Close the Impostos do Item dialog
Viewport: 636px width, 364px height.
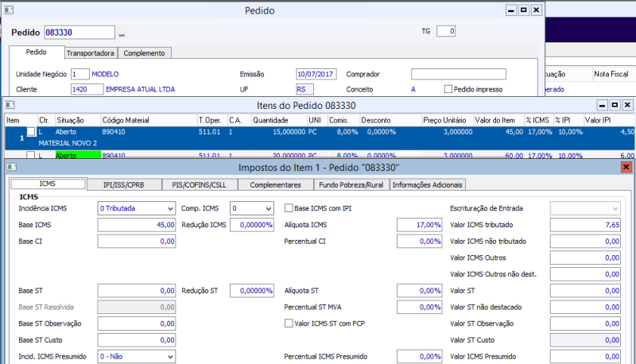coord(626,167)
